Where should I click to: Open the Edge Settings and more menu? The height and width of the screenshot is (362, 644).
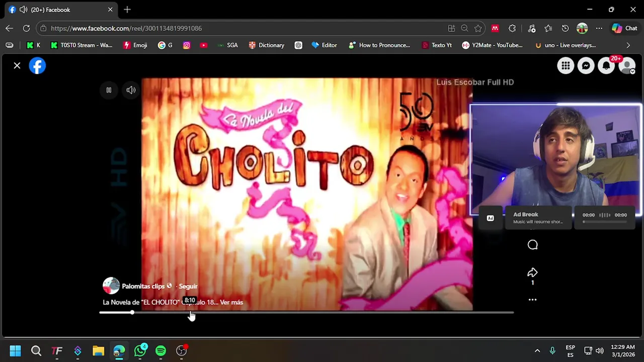coord(599,28)
